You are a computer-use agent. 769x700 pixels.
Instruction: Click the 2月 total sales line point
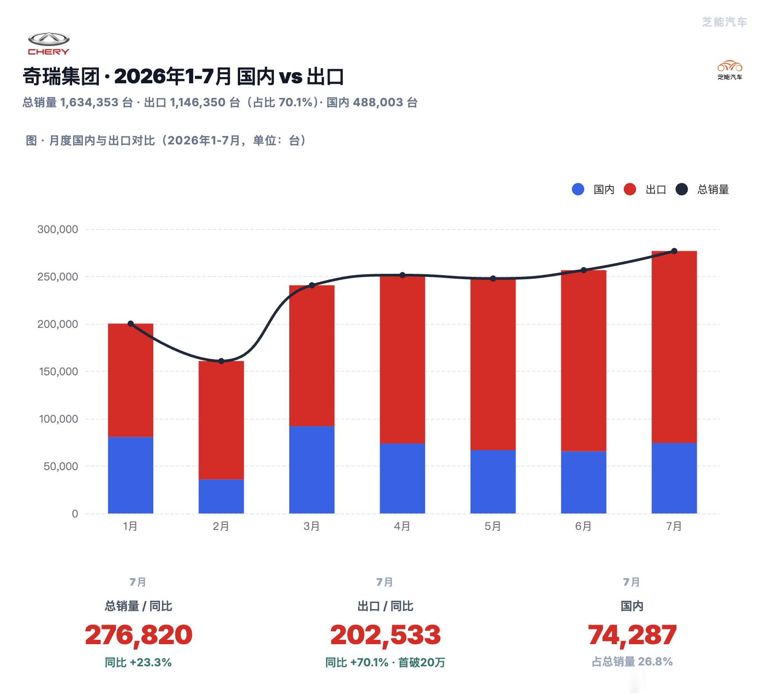click(221, 362)
